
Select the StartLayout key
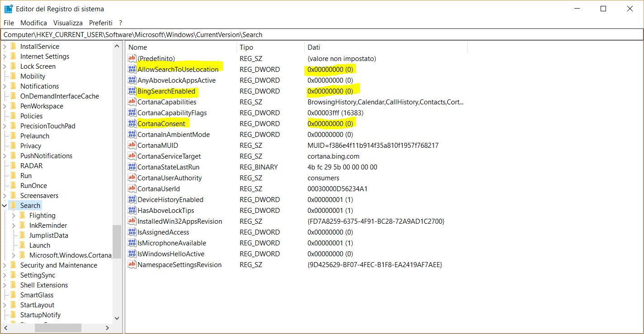[x=37, y=305]
